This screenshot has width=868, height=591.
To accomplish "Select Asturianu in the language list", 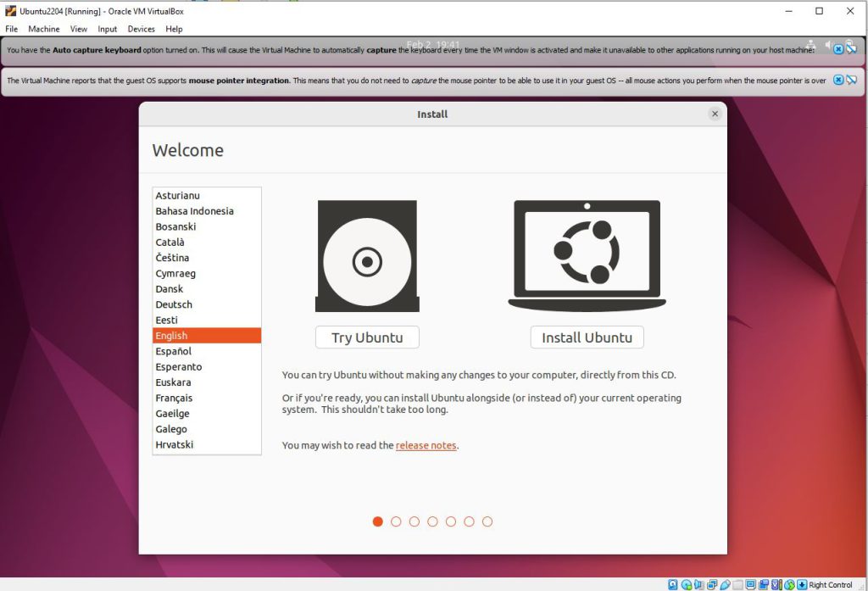I will pos(207,196).
